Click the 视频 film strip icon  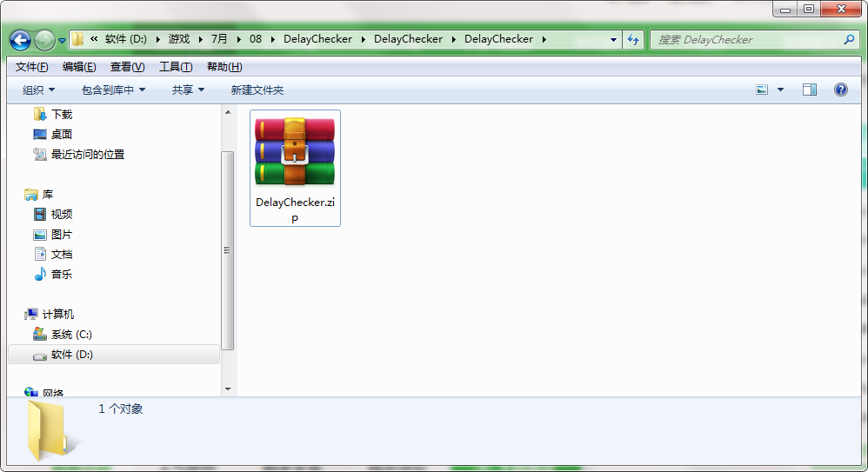tap(40, 214)
